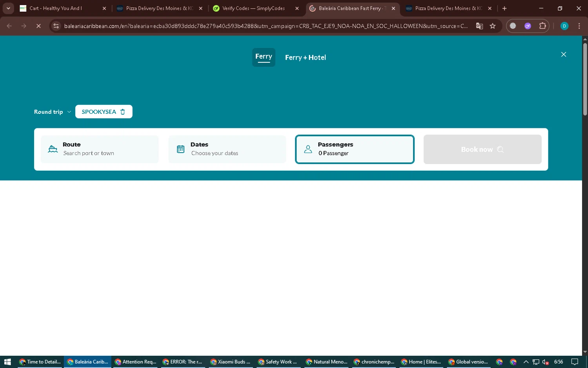Open the tab search dropdown arrow

(x=8, y=8)
